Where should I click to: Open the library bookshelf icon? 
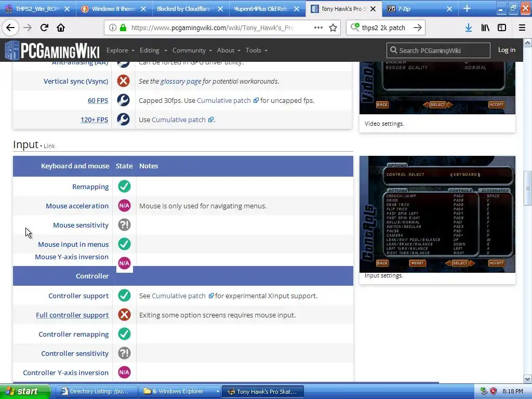pos(485,28)
